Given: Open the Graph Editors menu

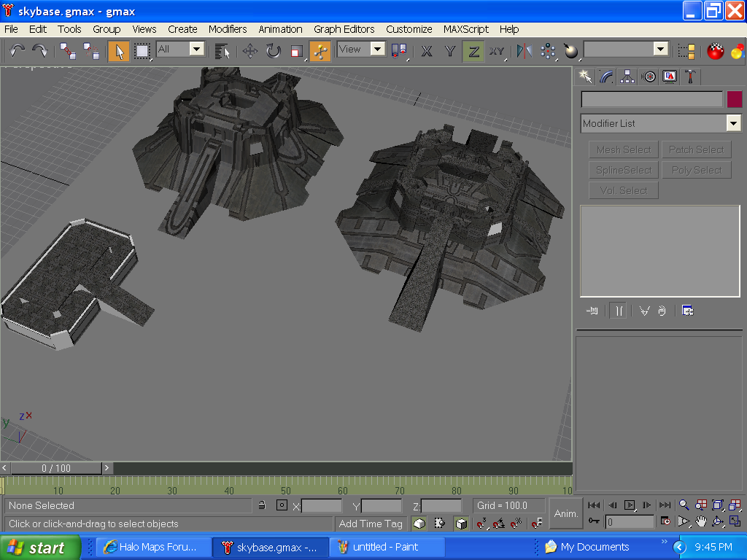Looking at the screenshot, I should tap(344, 29).
